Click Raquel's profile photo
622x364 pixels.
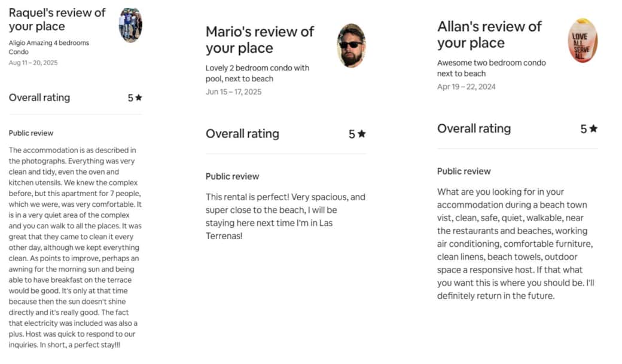click(x=130, y=25)
